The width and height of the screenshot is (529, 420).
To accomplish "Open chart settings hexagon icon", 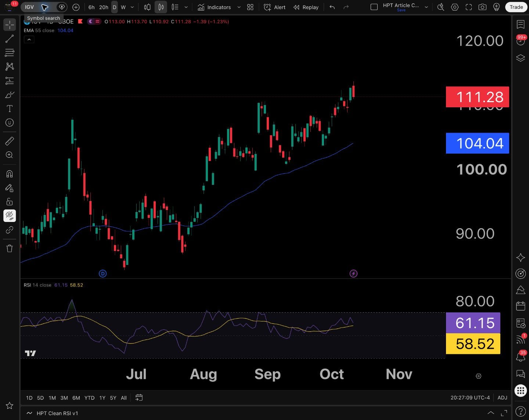I will [455, 7].
